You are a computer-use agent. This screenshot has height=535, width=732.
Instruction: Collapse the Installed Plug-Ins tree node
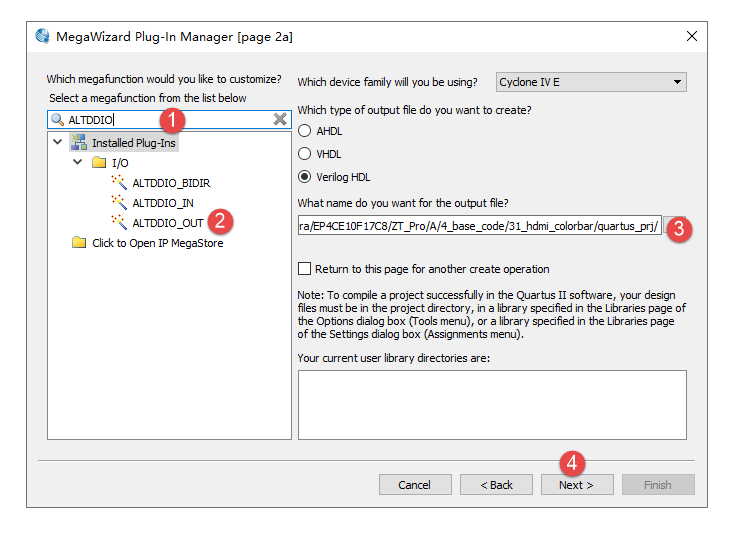pyautogui.click(x=58, y=143)
